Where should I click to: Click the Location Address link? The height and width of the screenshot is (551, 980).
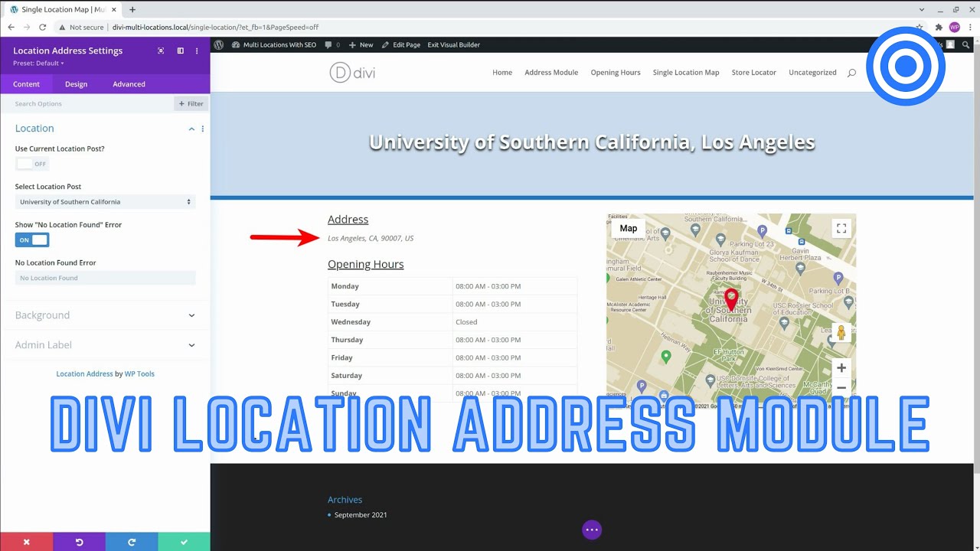[84, 374]
